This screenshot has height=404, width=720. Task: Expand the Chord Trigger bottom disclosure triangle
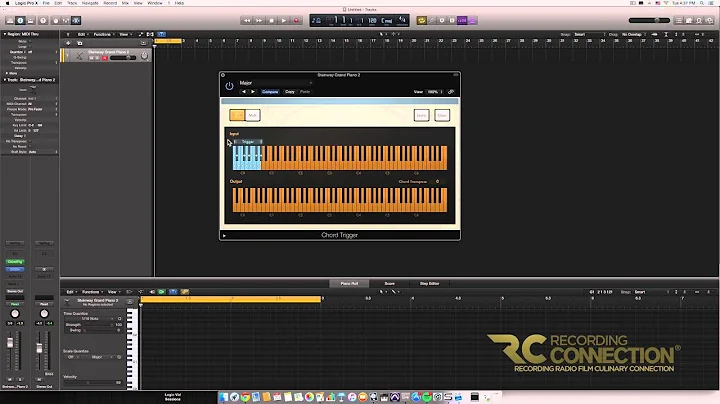224,236
